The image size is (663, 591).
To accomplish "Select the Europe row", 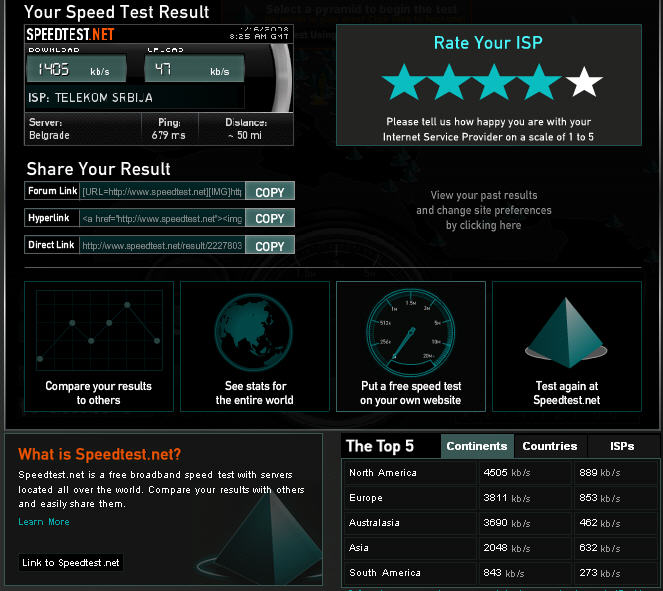I will 501,498.
